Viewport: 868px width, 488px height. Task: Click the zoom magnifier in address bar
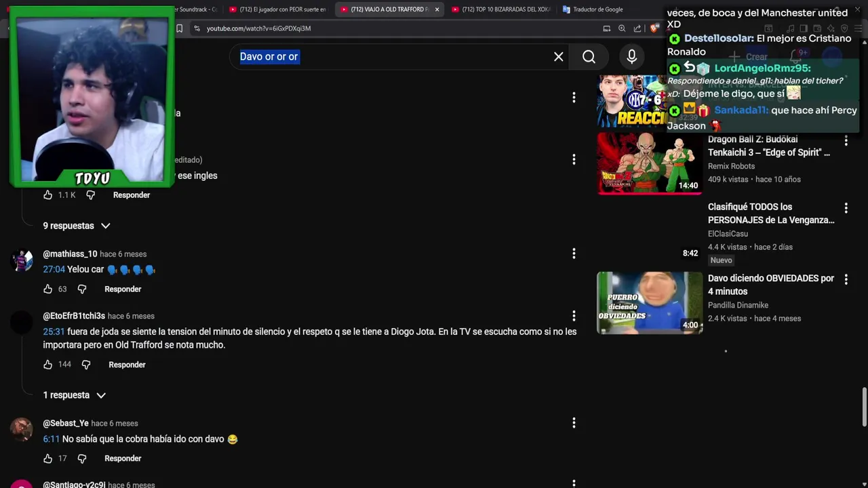click(622, 28)
